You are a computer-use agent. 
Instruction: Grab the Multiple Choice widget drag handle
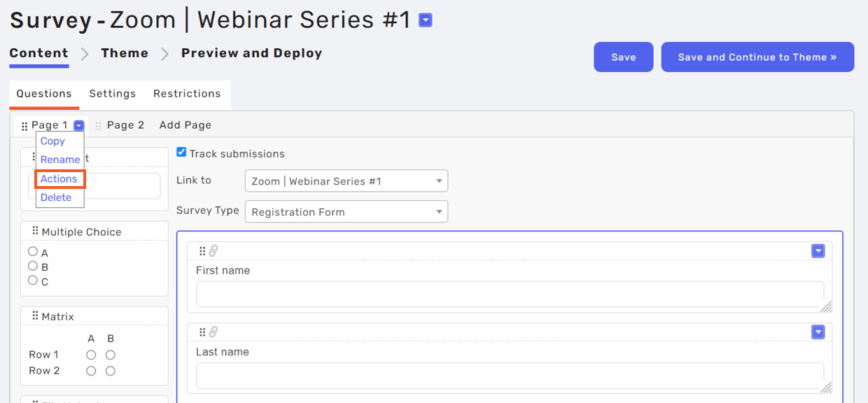point(35,231)
